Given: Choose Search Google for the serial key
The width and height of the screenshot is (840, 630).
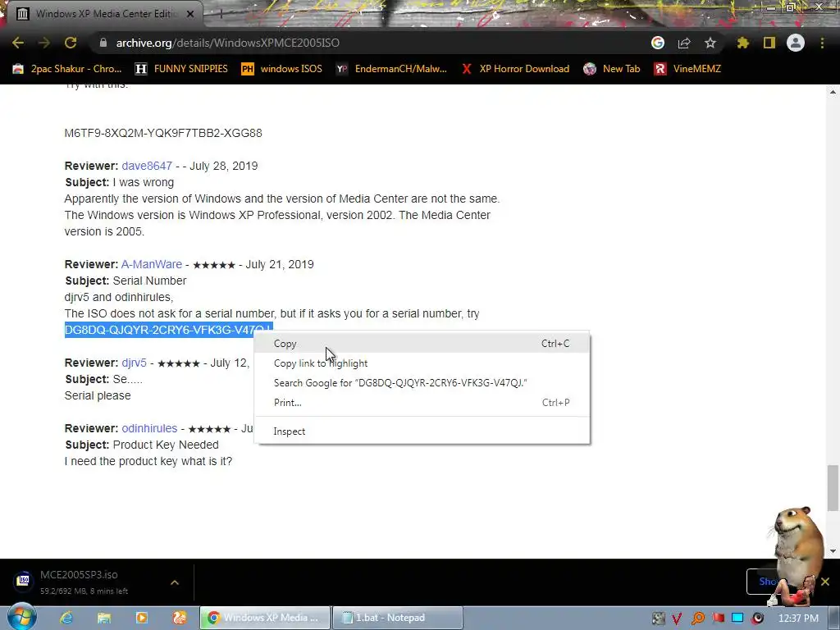Looking at the screenshot, I should tap(422, 382).
